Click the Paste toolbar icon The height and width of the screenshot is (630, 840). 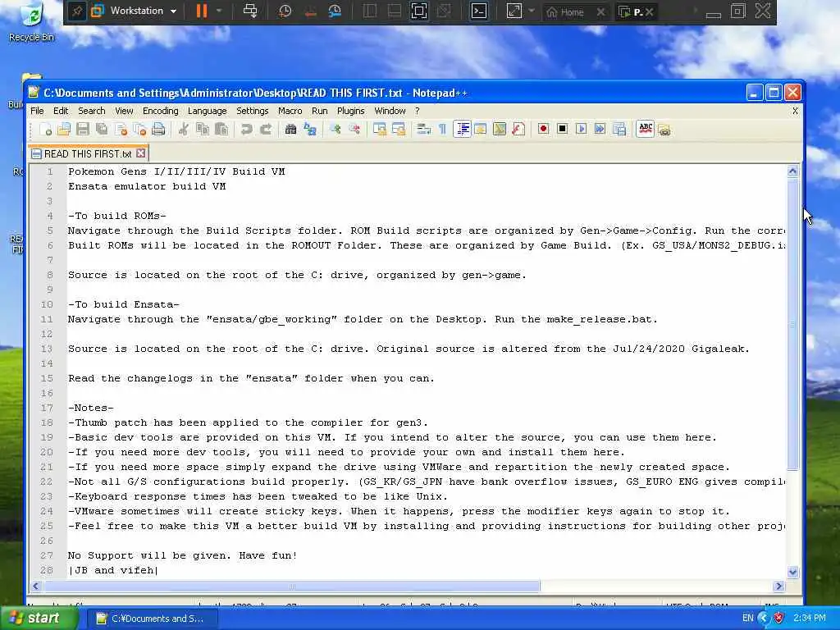(x=221, y=129)
